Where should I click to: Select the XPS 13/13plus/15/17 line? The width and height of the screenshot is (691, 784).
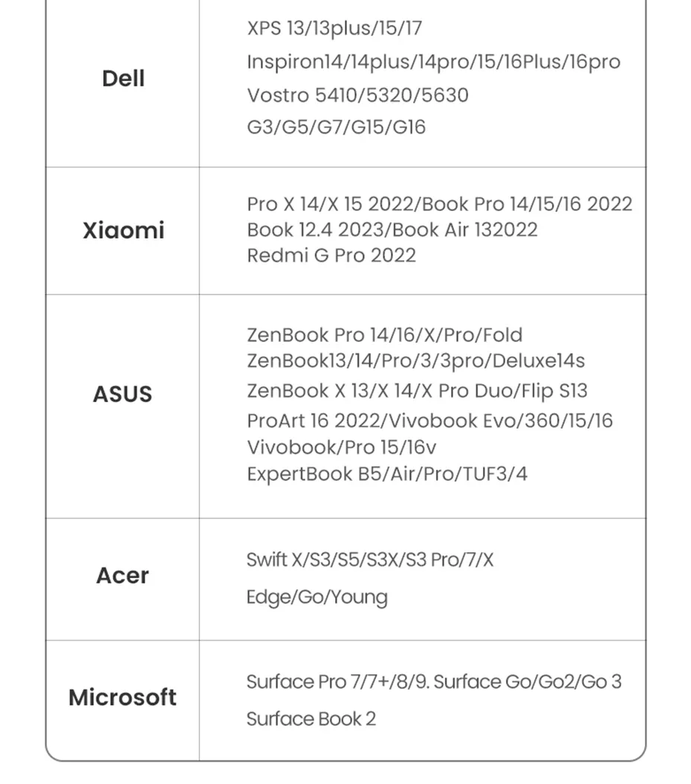point(334,29)
